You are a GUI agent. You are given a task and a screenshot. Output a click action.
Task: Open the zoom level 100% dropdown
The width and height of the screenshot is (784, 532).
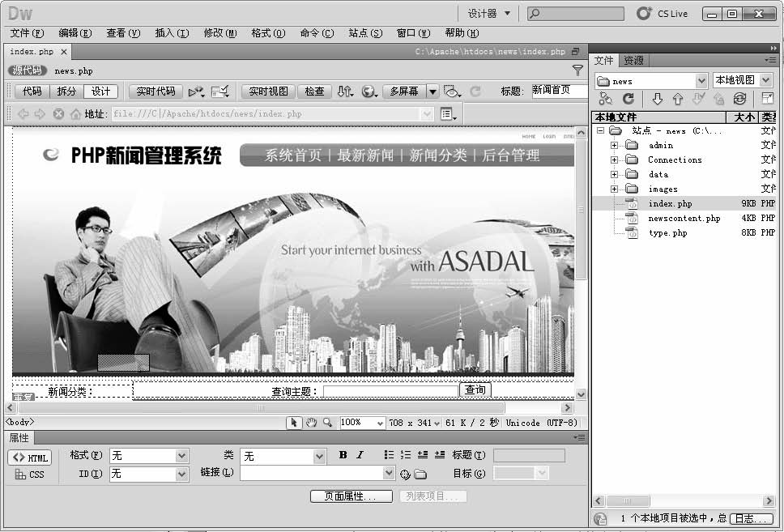380,423
